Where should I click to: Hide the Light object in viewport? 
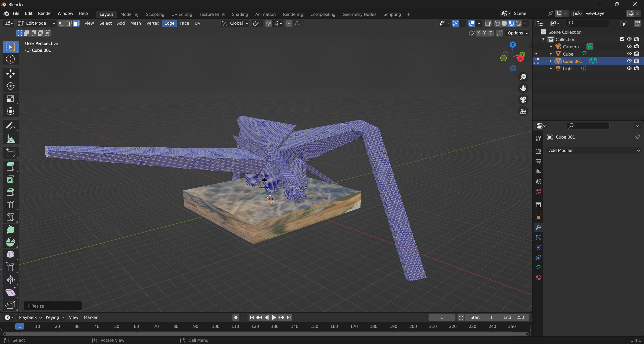629,68
